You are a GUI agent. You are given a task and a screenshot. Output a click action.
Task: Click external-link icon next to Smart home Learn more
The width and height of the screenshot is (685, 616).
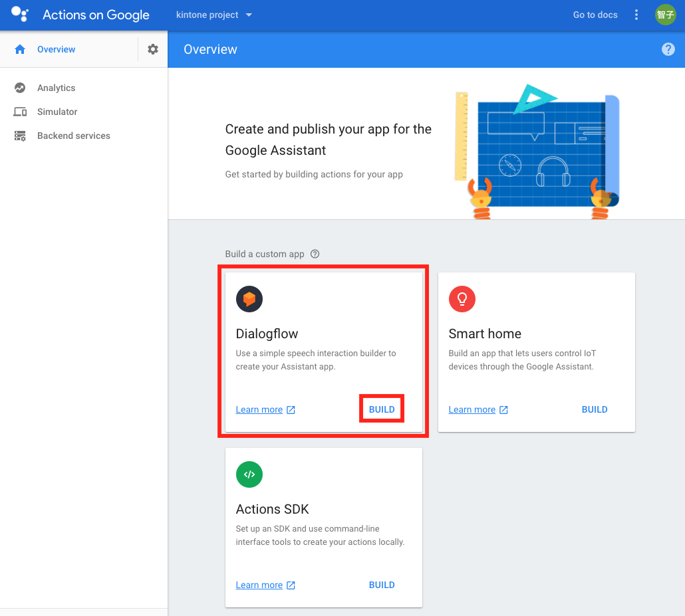503,409
